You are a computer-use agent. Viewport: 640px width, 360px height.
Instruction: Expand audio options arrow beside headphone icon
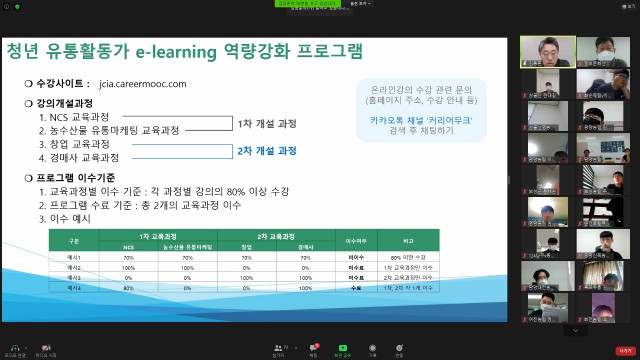(26, 348)
